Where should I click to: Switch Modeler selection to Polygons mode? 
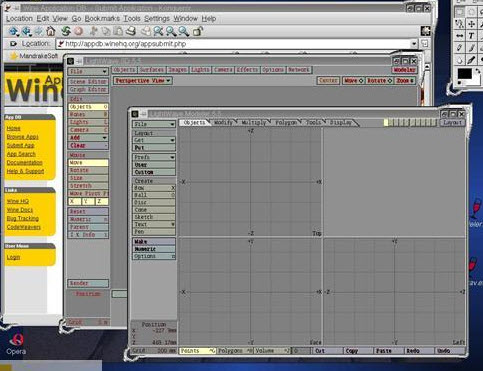click(x=235, y=351)
